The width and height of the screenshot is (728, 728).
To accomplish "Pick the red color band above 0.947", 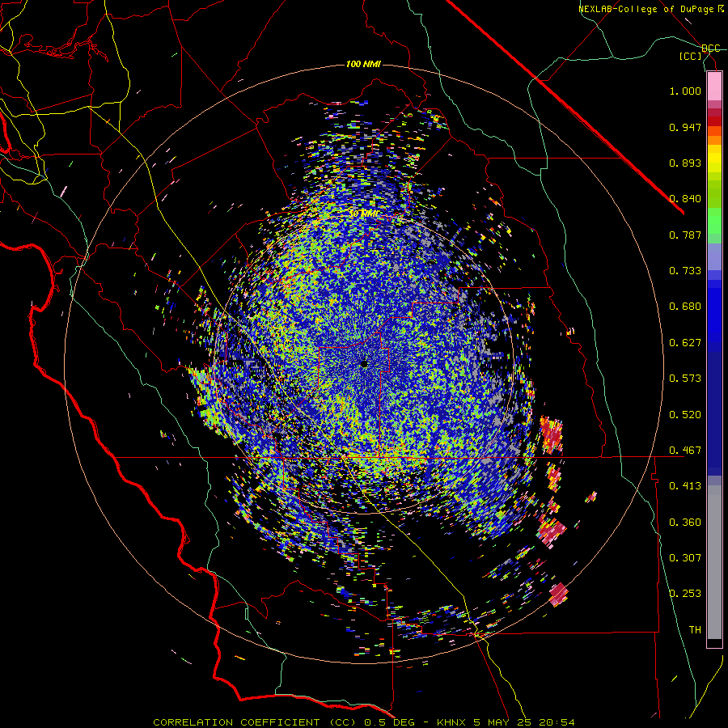I will click(714, 121).
